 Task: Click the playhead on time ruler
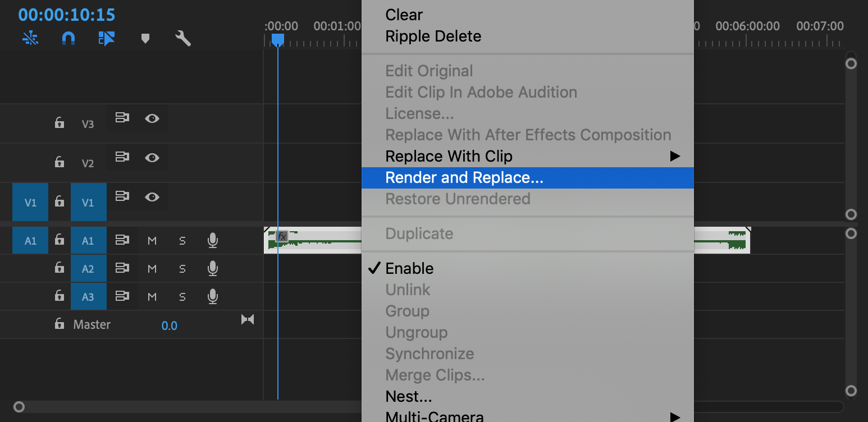pos(278,39)
